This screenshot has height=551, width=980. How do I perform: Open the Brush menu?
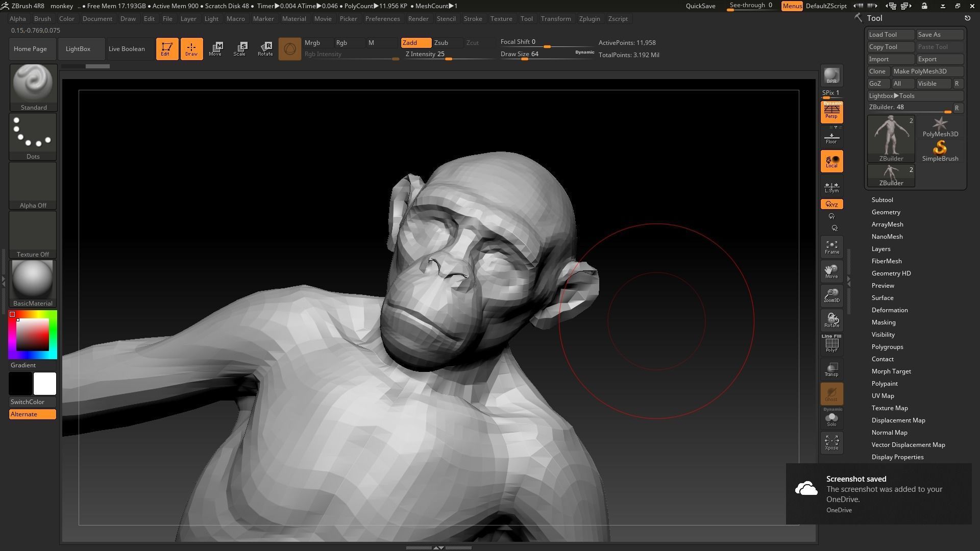[x=42, y=19]
